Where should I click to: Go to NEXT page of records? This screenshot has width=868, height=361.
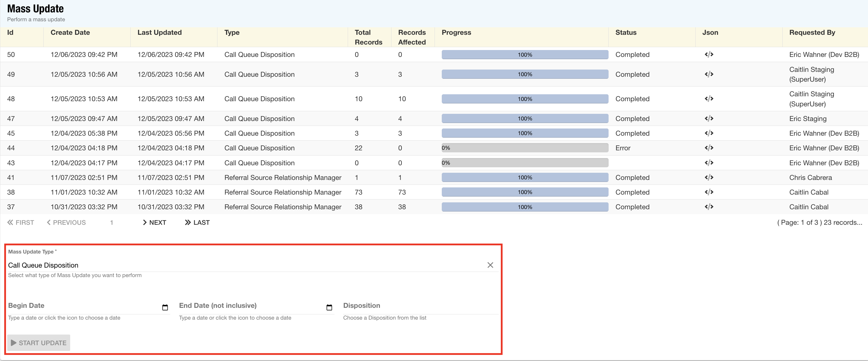click(x=154, y=222)
